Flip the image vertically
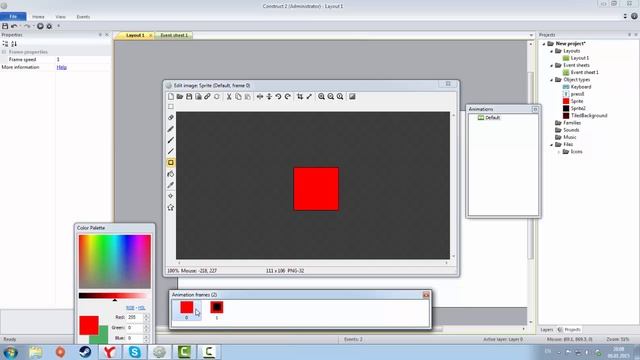 pyautogui.click(x=269, y=97)
